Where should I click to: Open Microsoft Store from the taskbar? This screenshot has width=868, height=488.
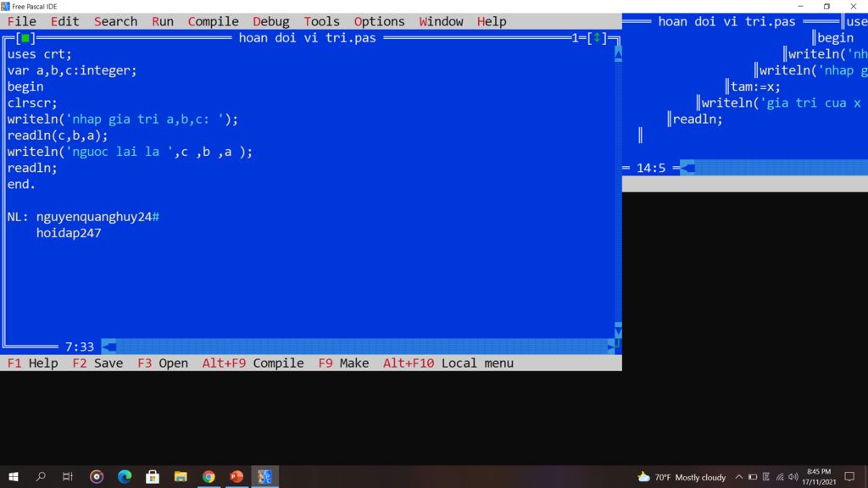point(153,476)
